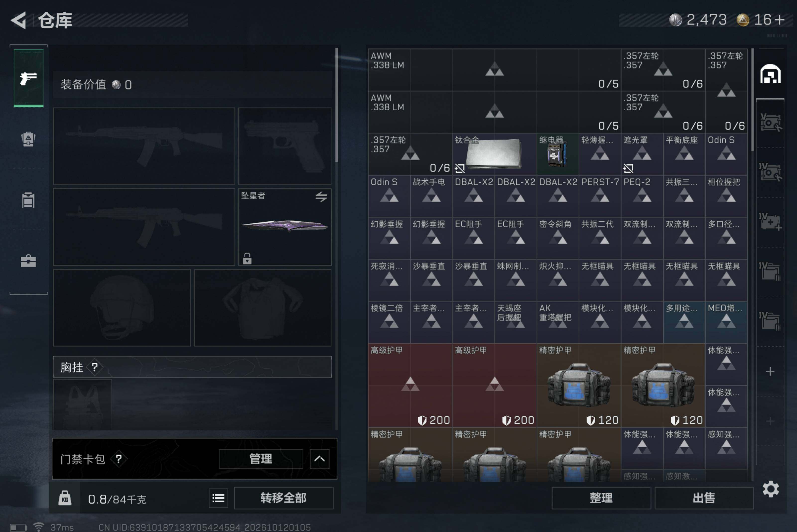This screenshot has height=532, width=797.
Task: Select the level V safe box icon
Action: tap(770, 123)
